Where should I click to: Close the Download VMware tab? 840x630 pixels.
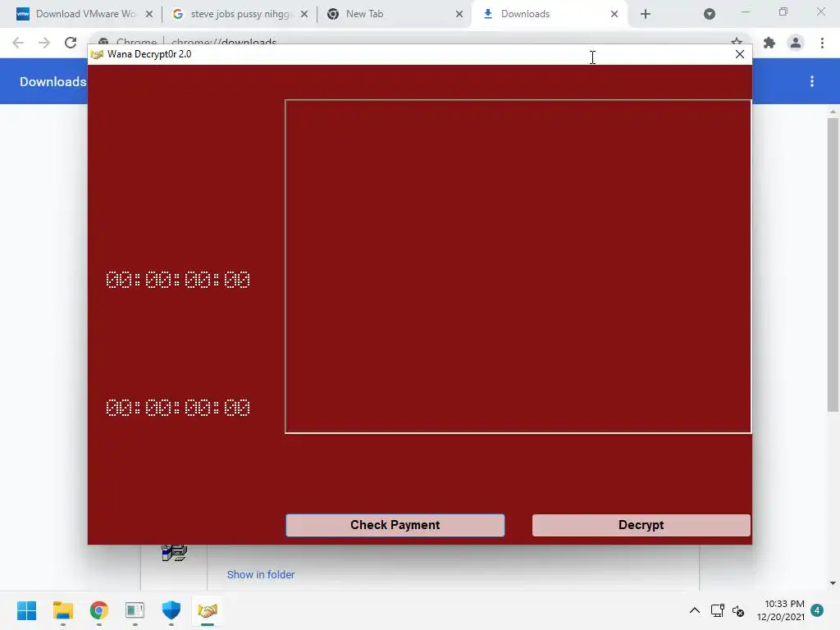tap(149, 14)
